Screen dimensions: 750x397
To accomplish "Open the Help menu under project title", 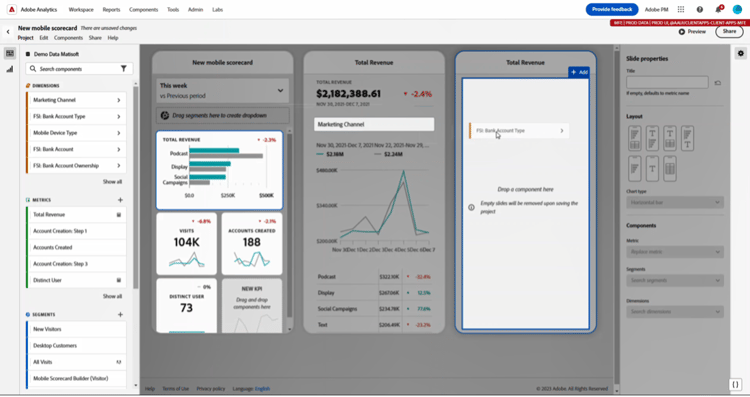I will click(113, 38).
